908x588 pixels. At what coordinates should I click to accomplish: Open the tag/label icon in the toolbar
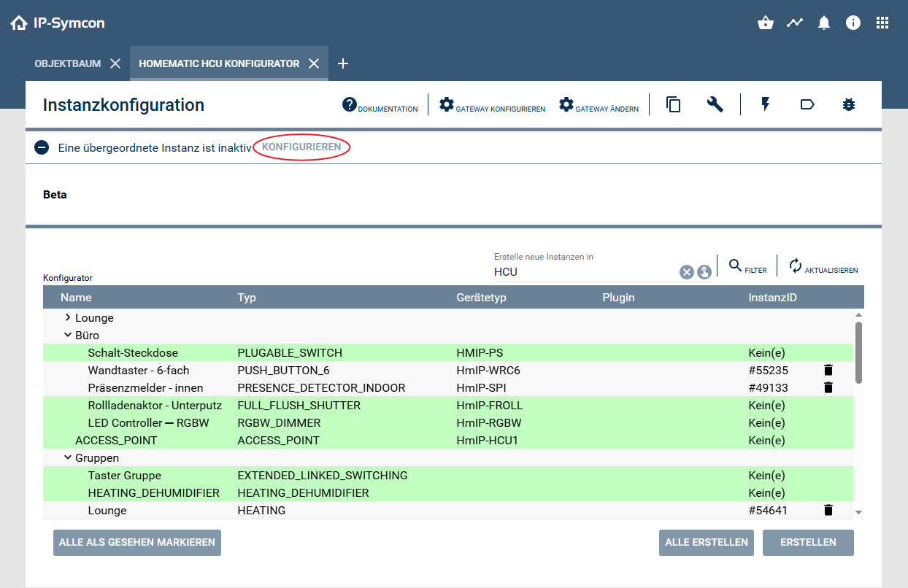click(x=807, y=104)
